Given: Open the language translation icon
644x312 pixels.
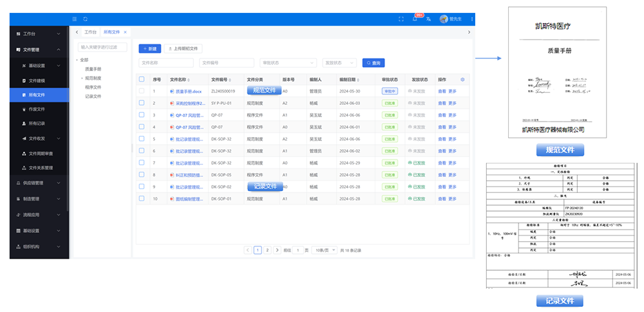Looking at the screenshot, I should 428,19.
